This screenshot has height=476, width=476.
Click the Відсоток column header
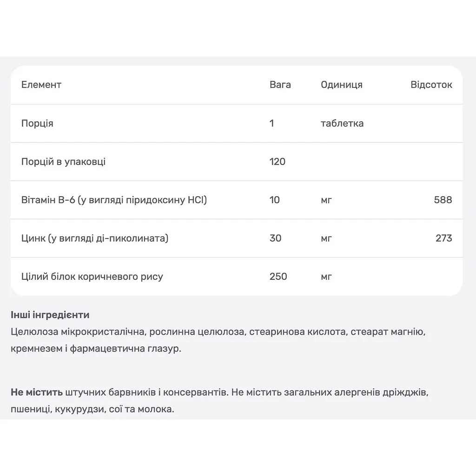431,85
